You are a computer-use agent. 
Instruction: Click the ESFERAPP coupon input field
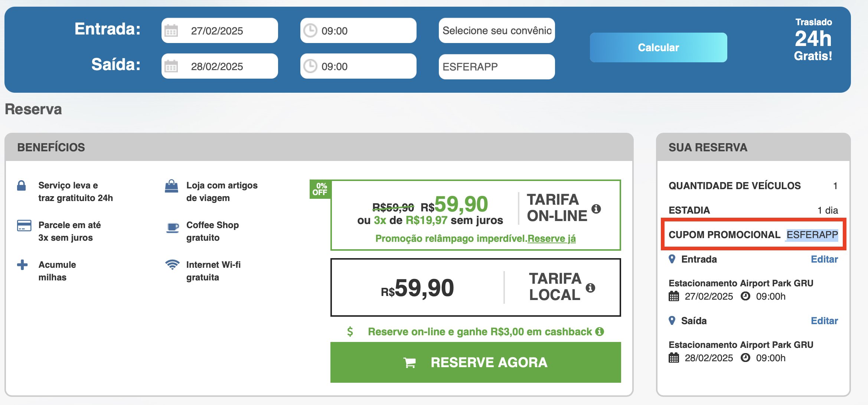[497, 67]
